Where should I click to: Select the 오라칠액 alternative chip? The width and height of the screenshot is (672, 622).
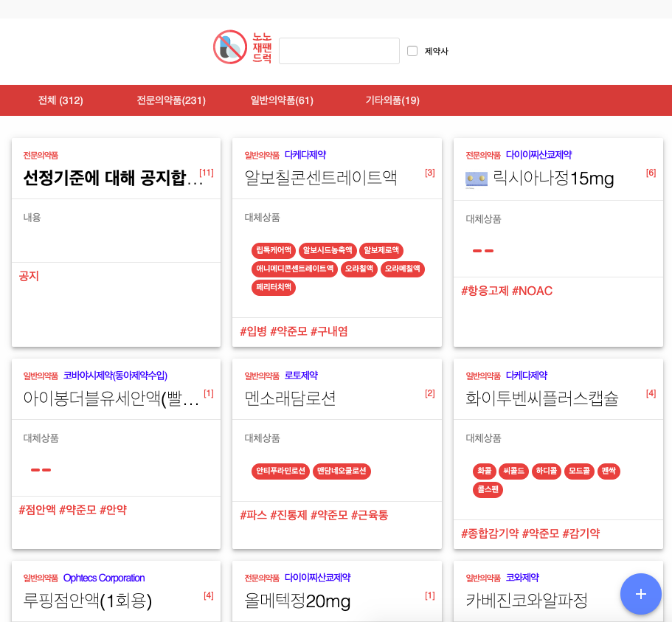tap(359, 269)
